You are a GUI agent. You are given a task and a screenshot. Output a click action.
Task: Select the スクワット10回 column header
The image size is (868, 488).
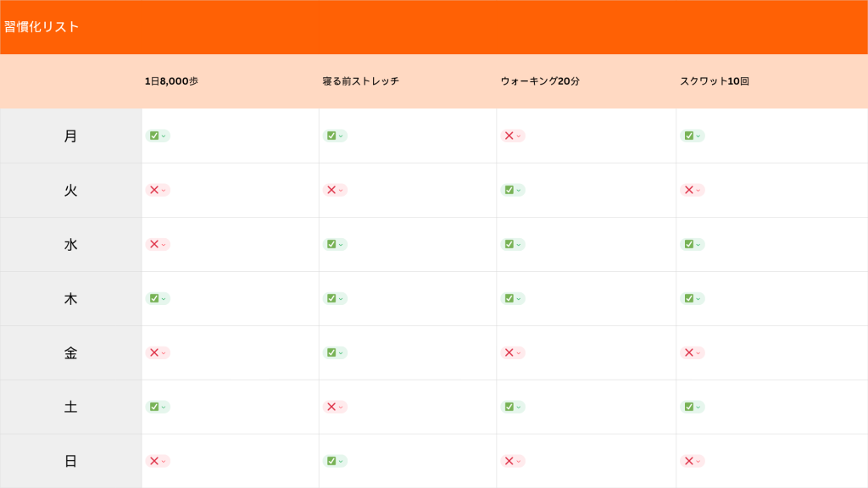pos(714,81)
